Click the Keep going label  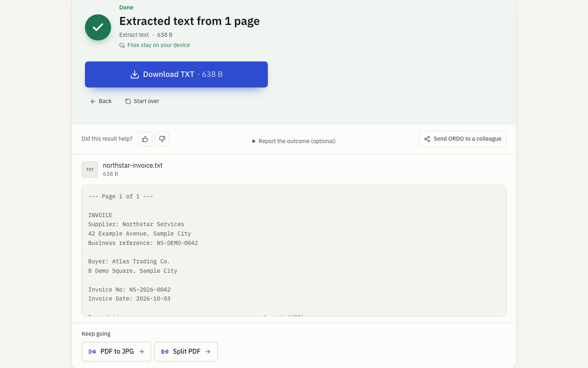(x=96, y=334)
